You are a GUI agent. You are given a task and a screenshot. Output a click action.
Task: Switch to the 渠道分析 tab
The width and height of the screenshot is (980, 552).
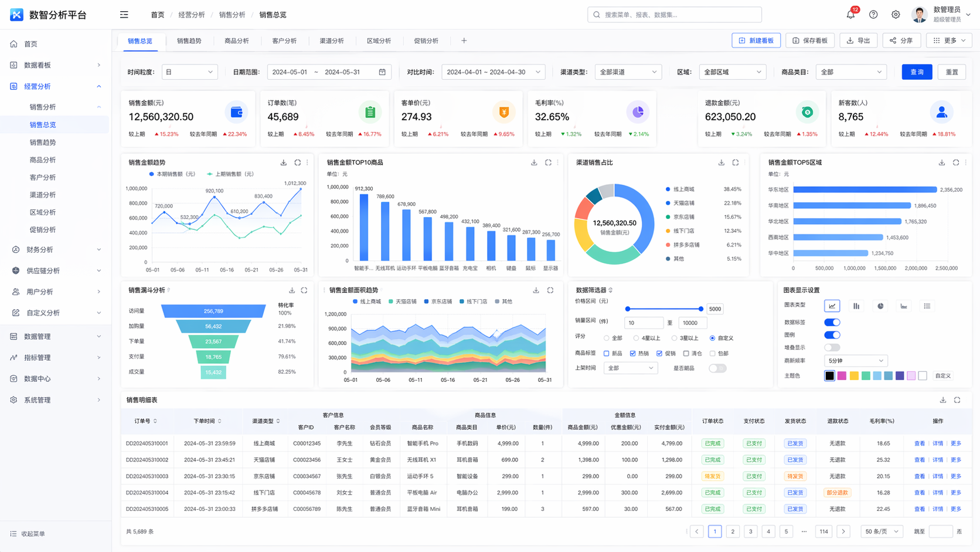[331, 41]
